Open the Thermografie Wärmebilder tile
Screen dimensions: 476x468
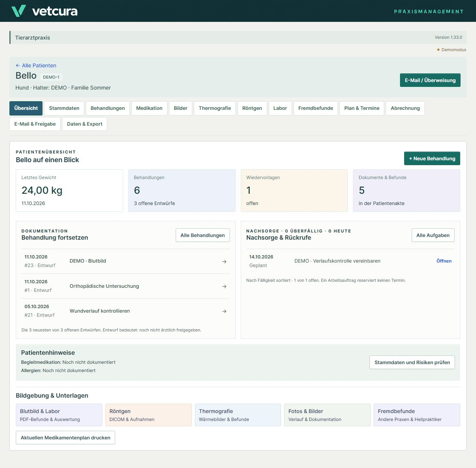coord(238,415)
